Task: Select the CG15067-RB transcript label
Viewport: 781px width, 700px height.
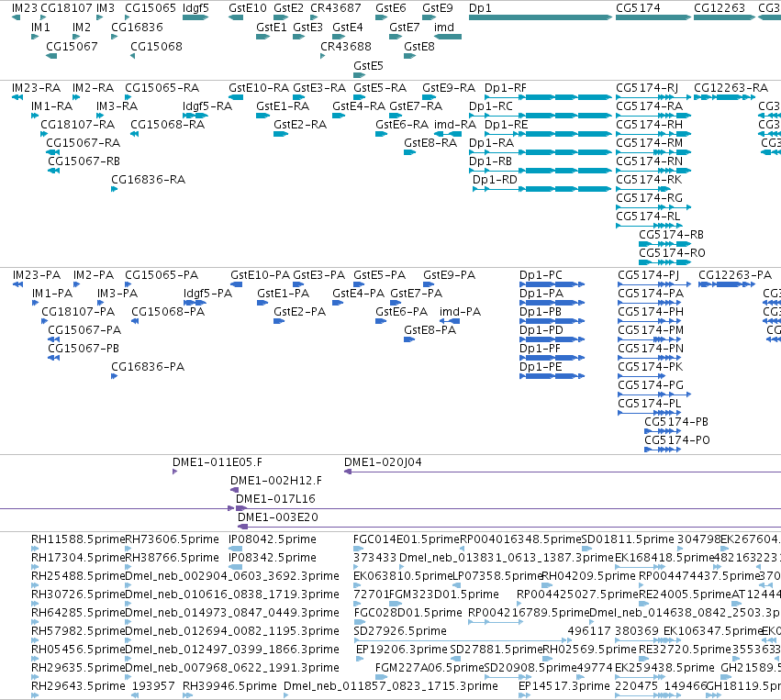Action: (84, 161)
